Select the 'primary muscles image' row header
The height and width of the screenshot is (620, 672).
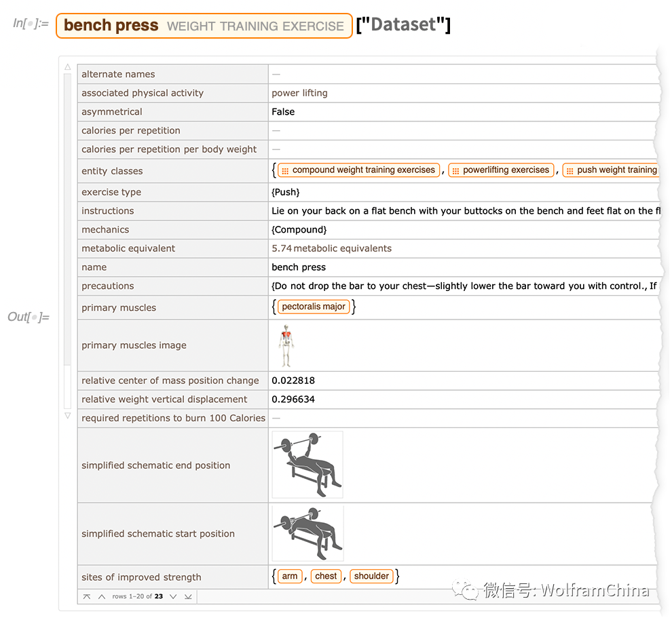tap(172, 345)
